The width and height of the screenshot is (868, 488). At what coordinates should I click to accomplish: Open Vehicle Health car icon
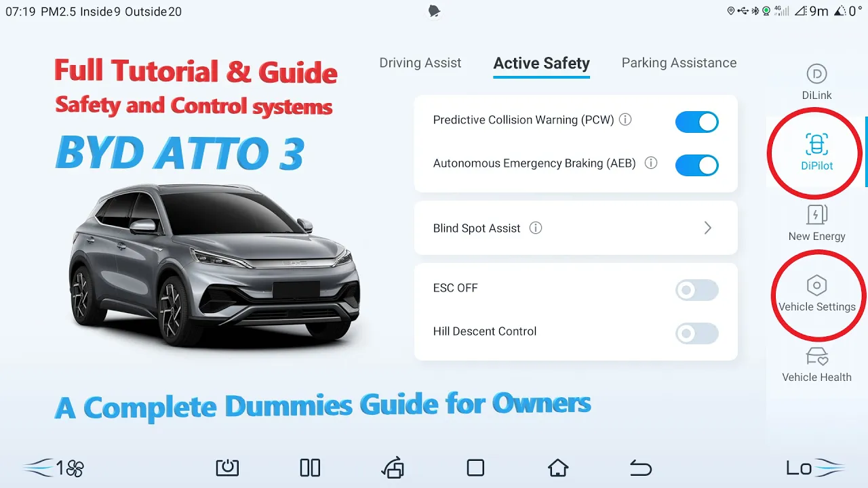(x=816, y=357)
